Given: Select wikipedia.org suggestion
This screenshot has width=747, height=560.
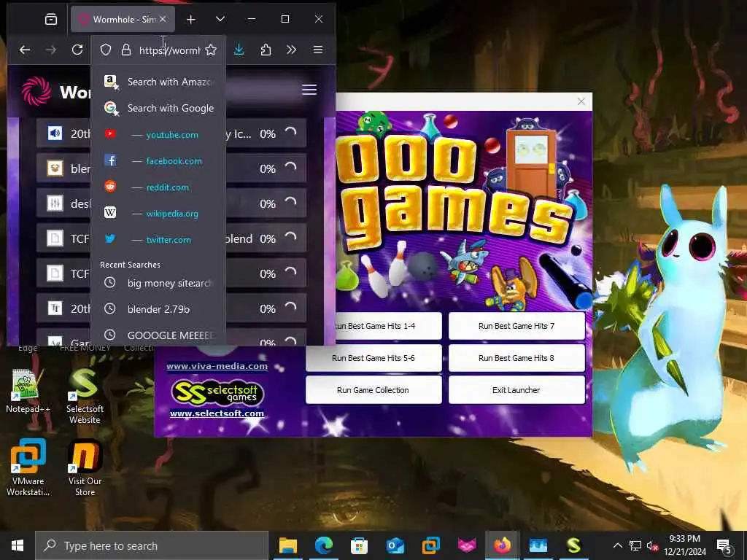Looking at the screenshot, I should click(x=158, y=214).
